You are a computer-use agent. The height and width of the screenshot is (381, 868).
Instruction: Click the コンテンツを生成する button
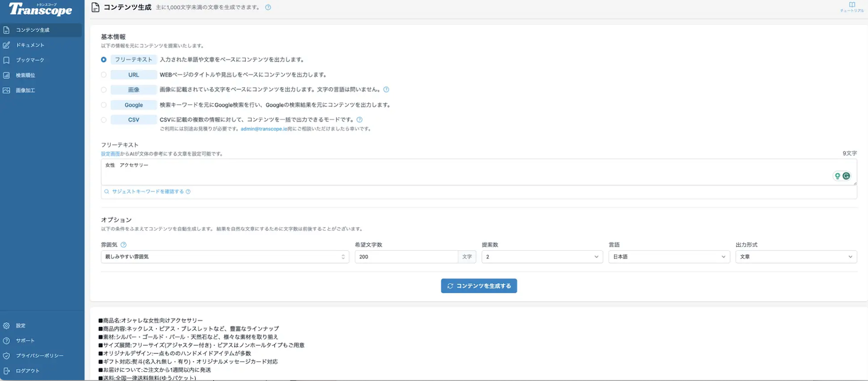click(x=479, y=286)
